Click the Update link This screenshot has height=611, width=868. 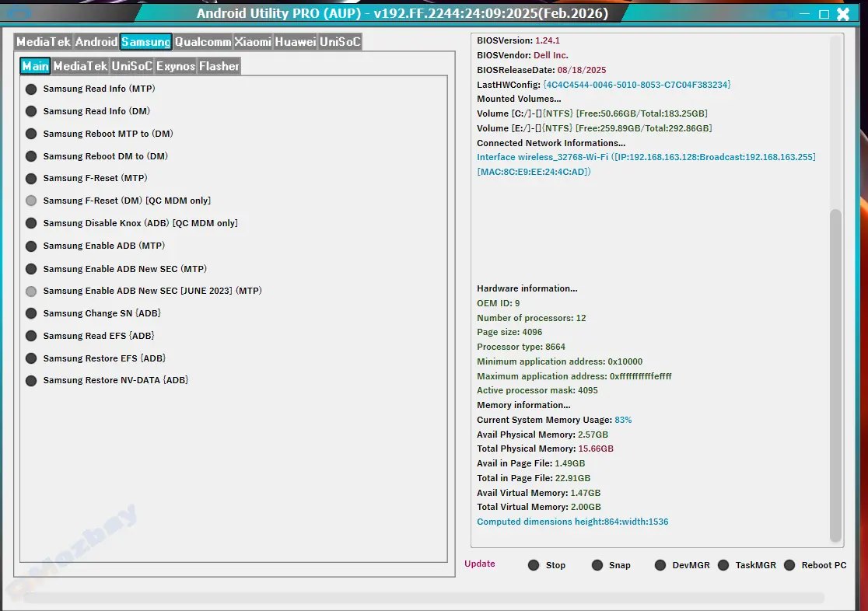pyautogui.click(x=480, y=564)
